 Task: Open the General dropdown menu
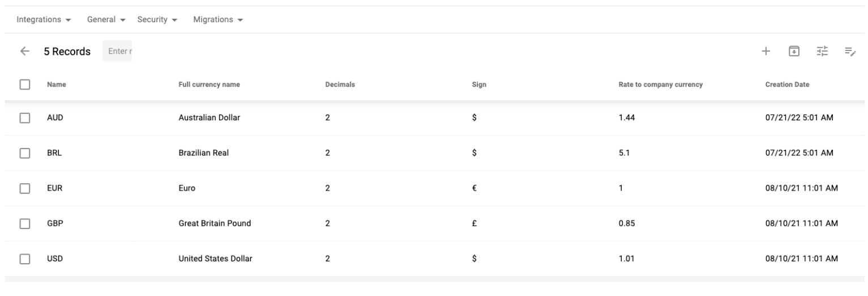(x=105, y=20)
